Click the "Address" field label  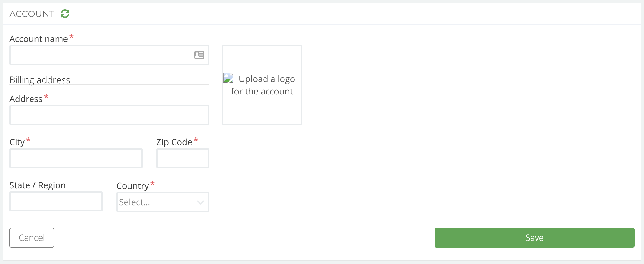(x=26, y=99)
